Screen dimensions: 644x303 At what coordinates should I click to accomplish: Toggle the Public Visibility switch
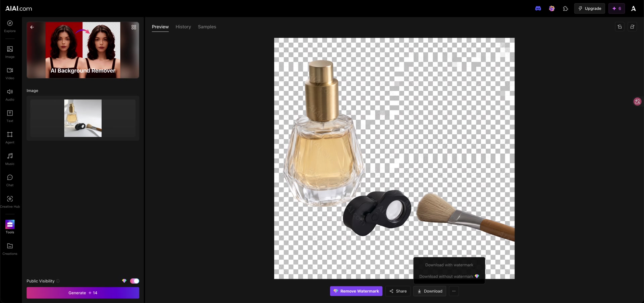[x=135, y=281]
